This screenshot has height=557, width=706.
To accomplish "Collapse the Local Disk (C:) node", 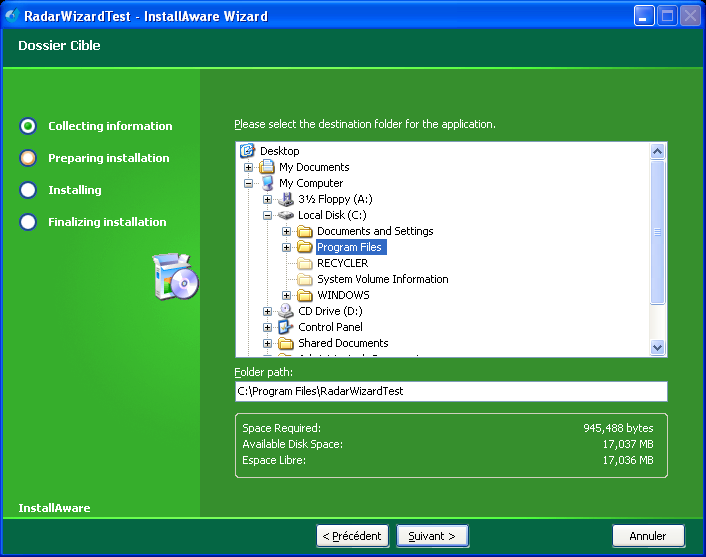I will pyautogui.click(x=267, y=215).
